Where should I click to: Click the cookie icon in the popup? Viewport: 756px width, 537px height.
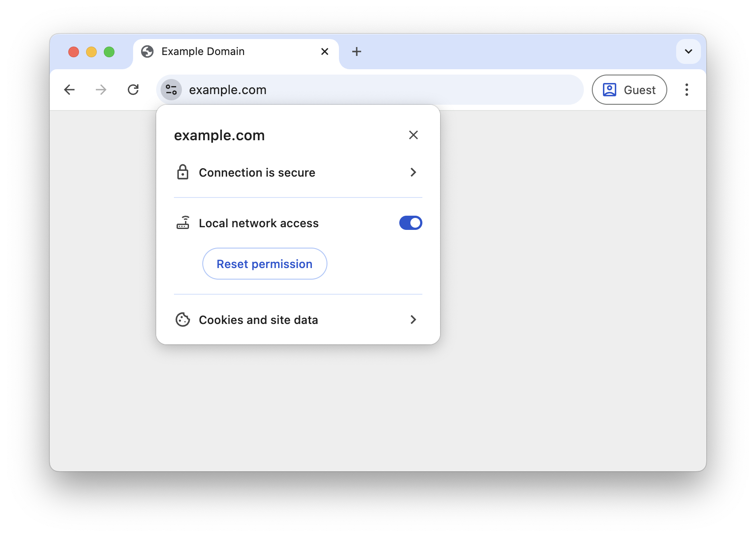[x=183, y=320]
